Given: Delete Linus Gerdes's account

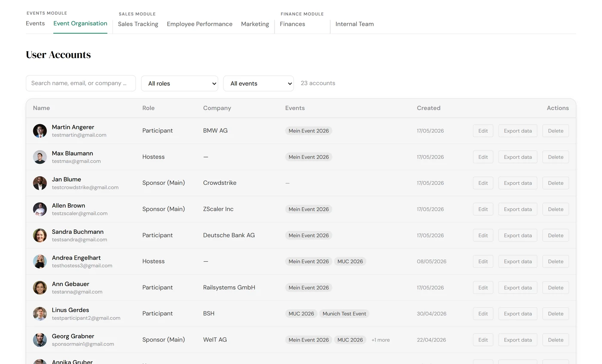Looking at the screenshot, I should [x=556, y=314].
